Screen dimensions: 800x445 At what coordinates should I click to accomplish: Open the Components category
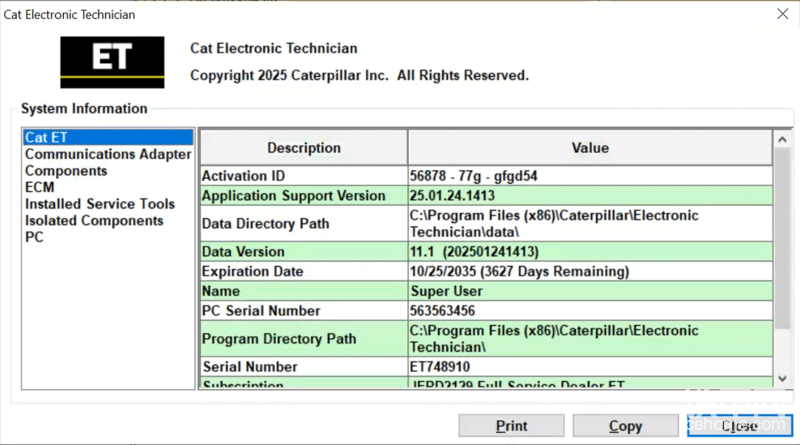point(66,171)
